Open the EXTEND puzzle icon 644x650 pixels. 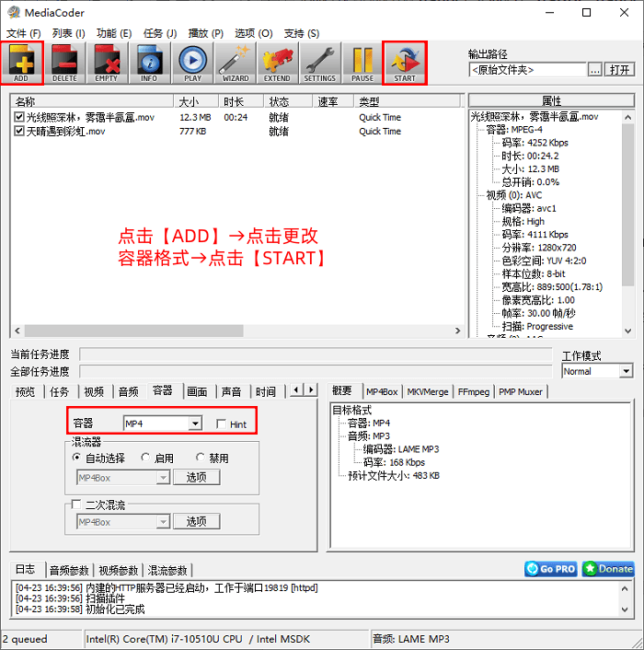[278, 63]
